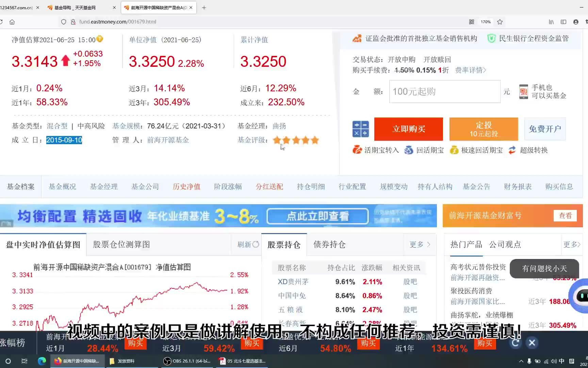Viewport: 588px width, 368px height.
Task: Click the 免费开户 button
Action: (x=544, y=129)
